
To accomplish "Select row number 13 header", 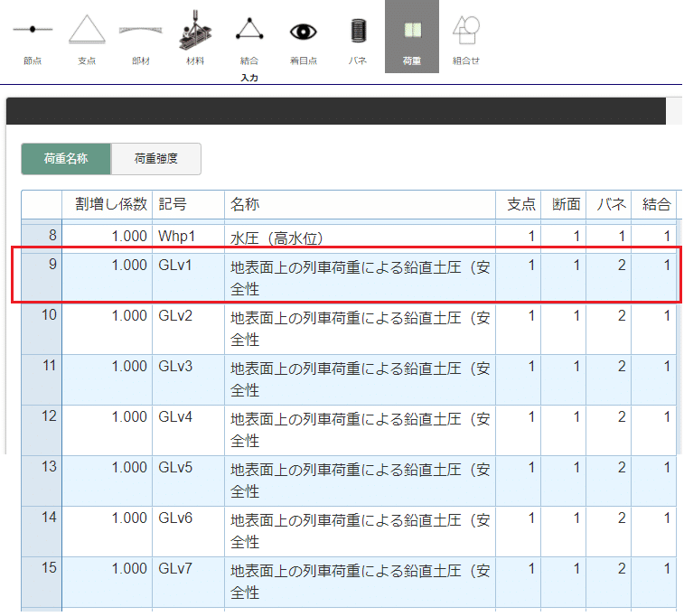I will click(42, 481).
